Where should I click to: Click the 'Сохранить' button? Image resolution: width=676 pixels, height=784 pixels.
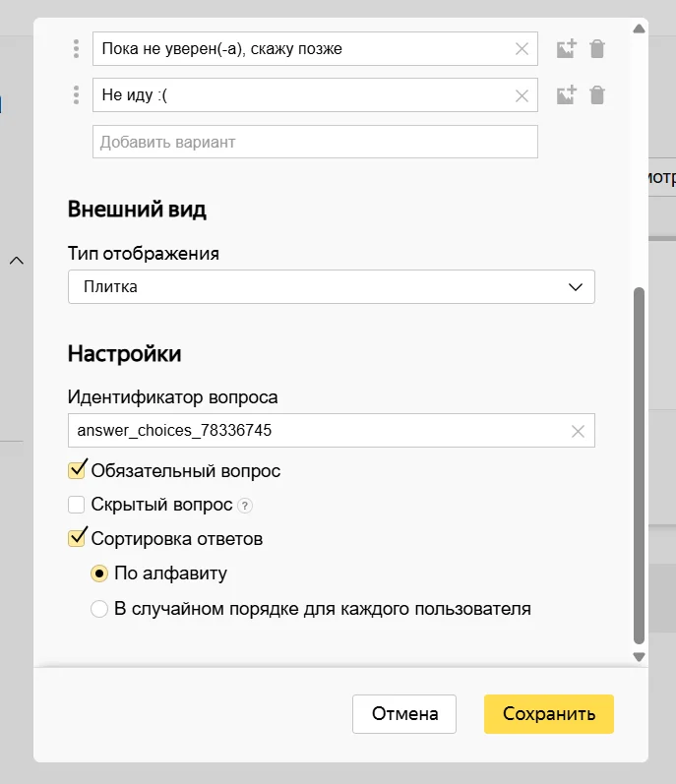tap(548, 714)
